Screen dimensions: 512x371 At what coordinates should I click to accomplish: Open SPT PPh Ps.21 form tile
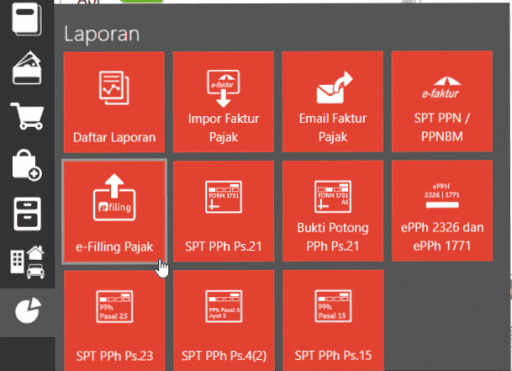coord(224,211)
